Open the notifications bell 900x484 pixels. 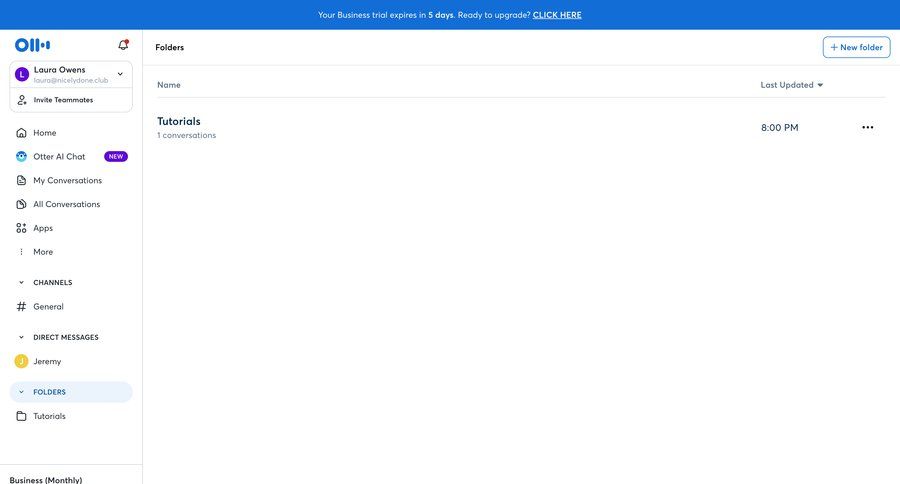[123, 45]
